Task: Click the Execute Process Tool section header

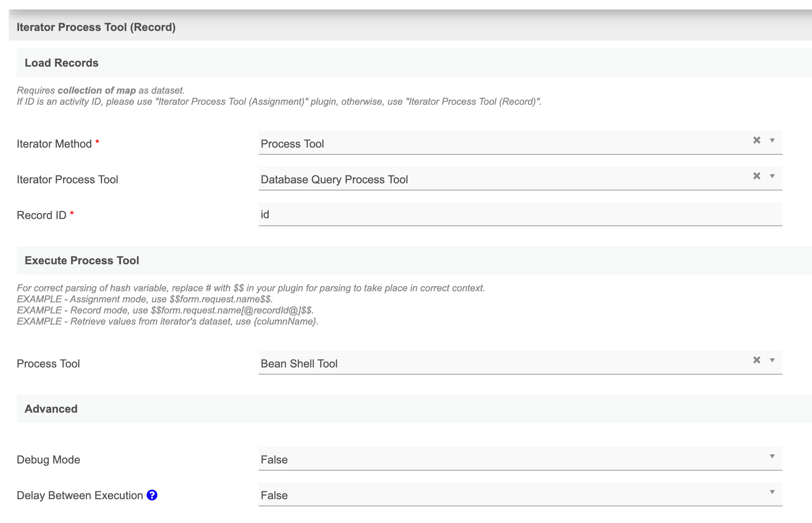Action: (82, 260)
